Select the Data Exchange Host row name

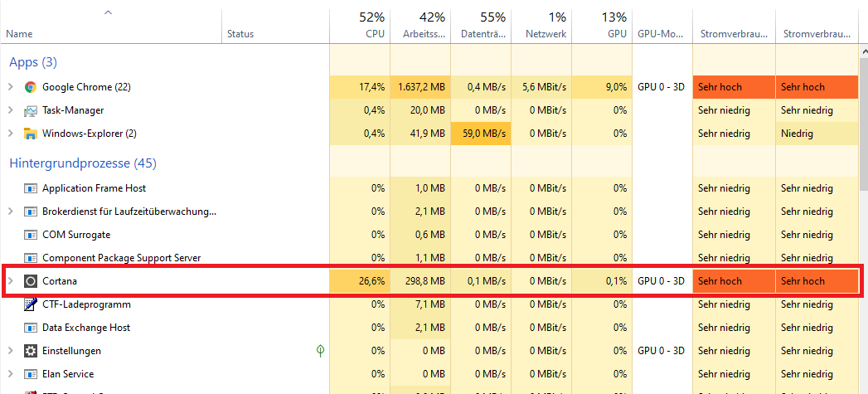pyautogui.click(x=86, y=328)
